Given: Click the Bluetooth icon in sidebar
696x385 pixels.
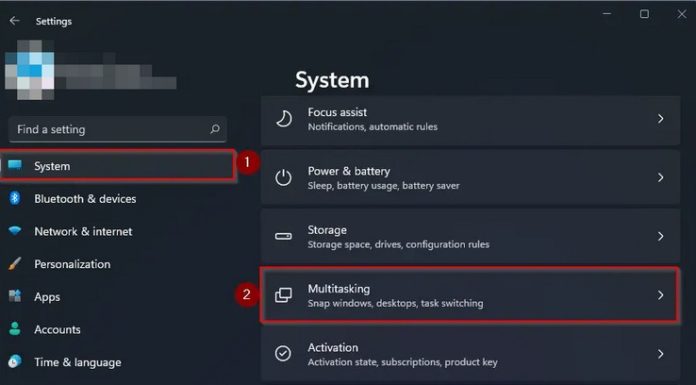Looking at the screenshot, I should coord(15,198).
